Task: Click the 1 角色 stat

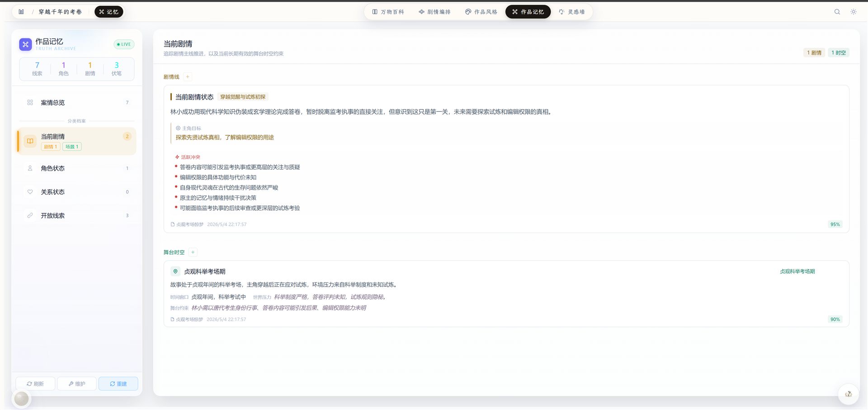Action: click(63, 69)
